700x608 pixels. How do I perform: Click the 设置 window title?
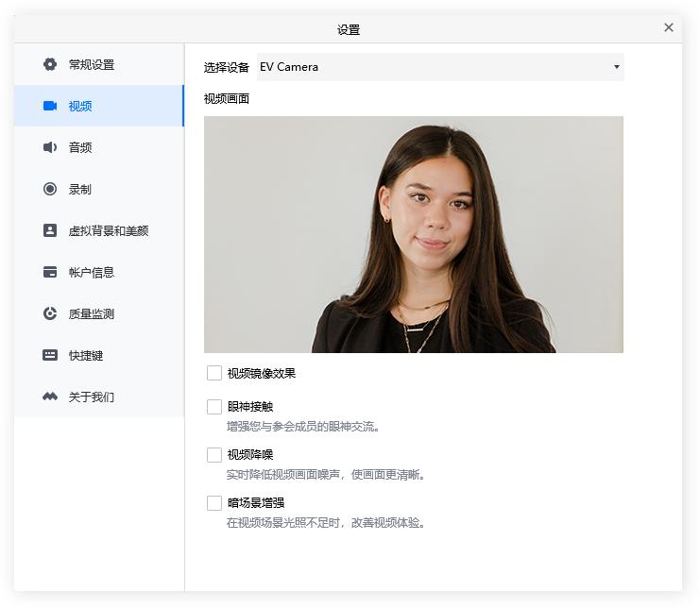[349, 30]
